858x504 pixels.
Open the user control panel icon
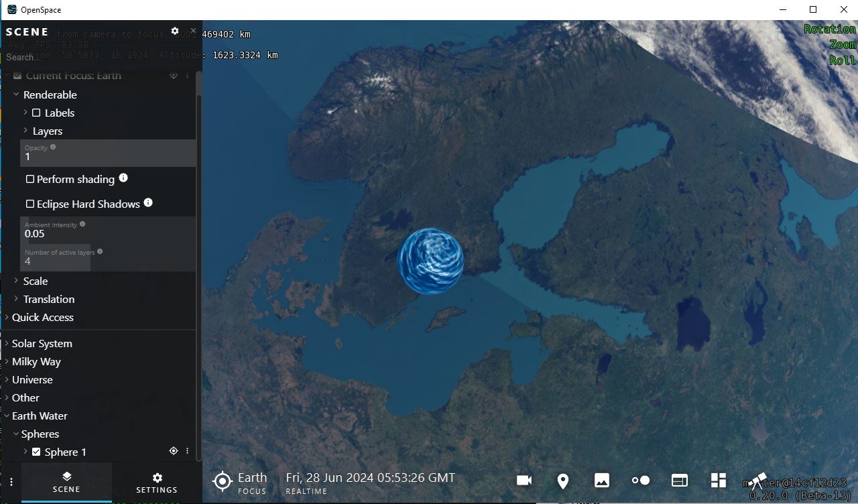point(680,481)
